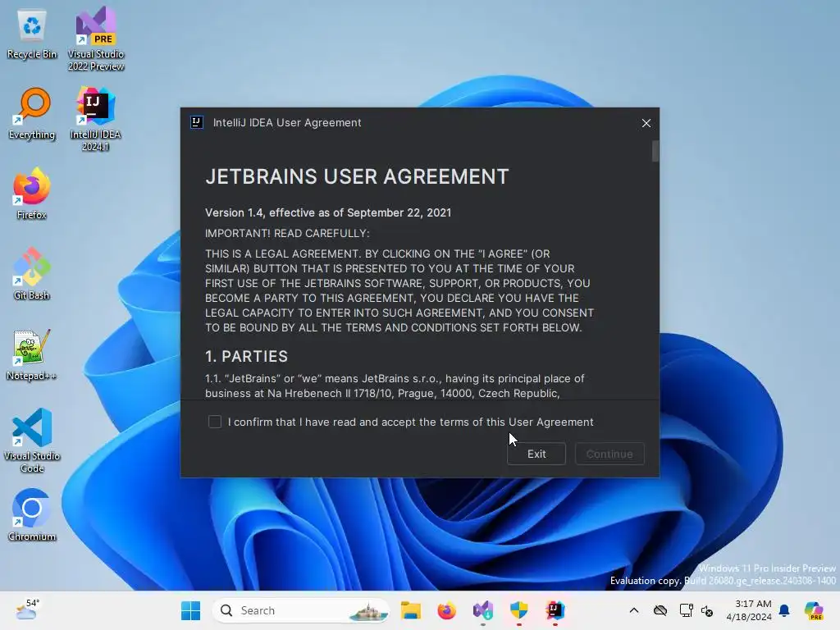This screenshot has width=840, height=630.
Task: Click the greyed-out Continue button
Action: (609, 454)
